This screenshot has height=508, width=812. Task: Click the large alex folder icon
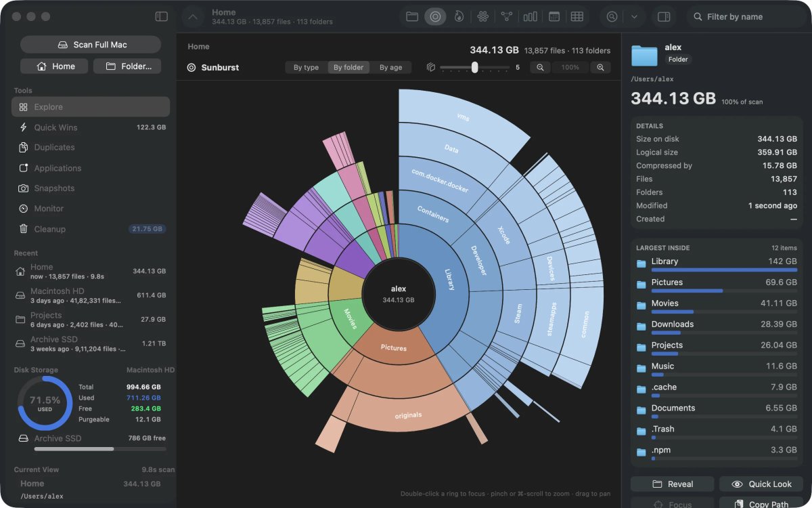(x=644, y=55)
